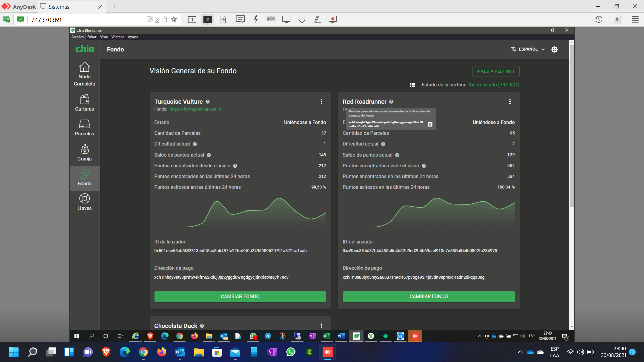The height and width of the screenshot is (362, 644).
Task: Click Turquoise Vulture points chart
Action: tap(240, 213)
